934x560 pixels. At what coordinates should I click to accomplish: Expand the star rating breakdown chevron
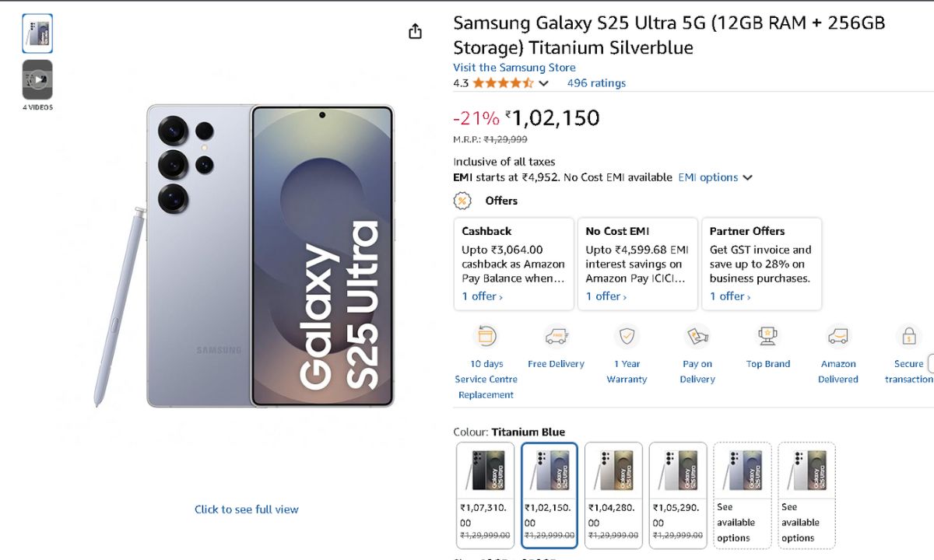tap(543, 83)
